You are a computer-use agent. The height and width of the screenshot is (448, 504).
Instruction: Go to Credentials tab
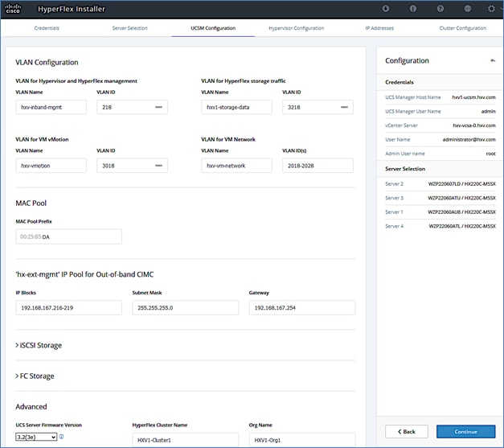pyautogui.click(x=47, y=28)
